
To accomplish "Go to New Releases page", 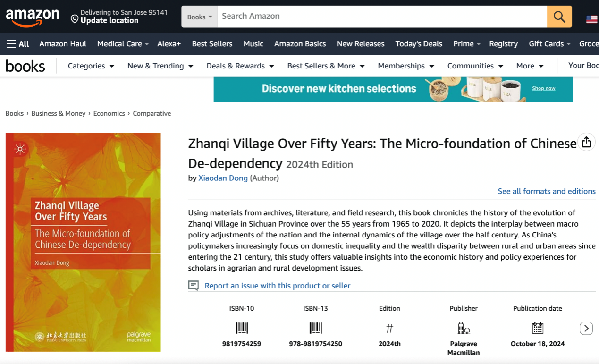I will click(x=361, y=44).
